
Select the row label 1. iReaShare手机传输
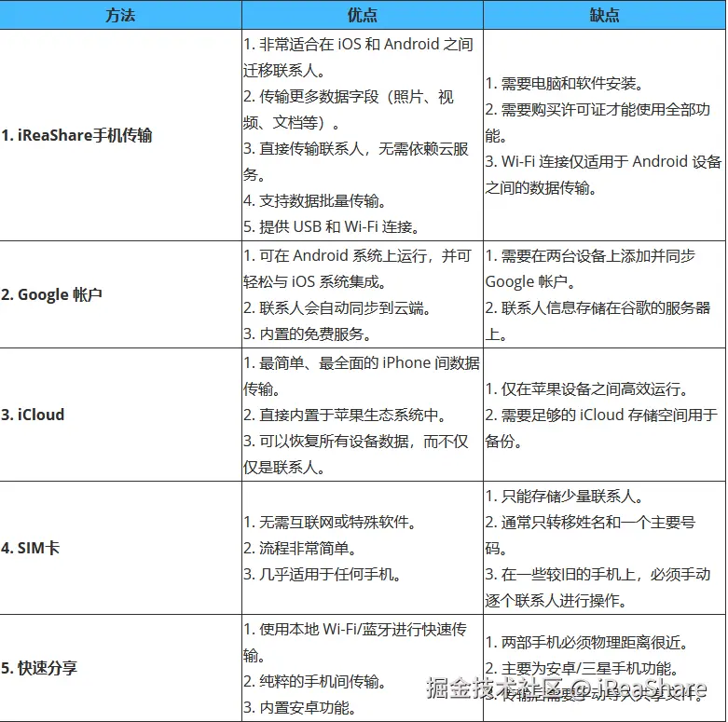coord(76,135)
